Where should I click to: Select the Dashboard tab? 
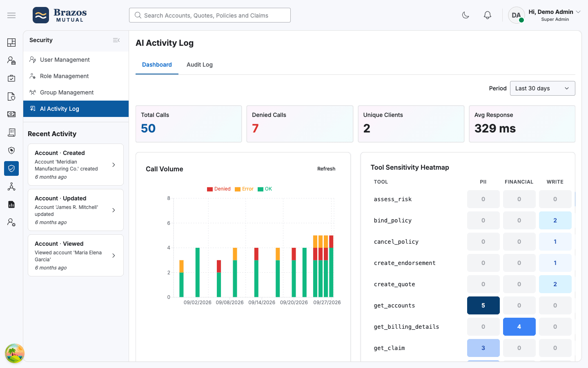tap(157, 65)
